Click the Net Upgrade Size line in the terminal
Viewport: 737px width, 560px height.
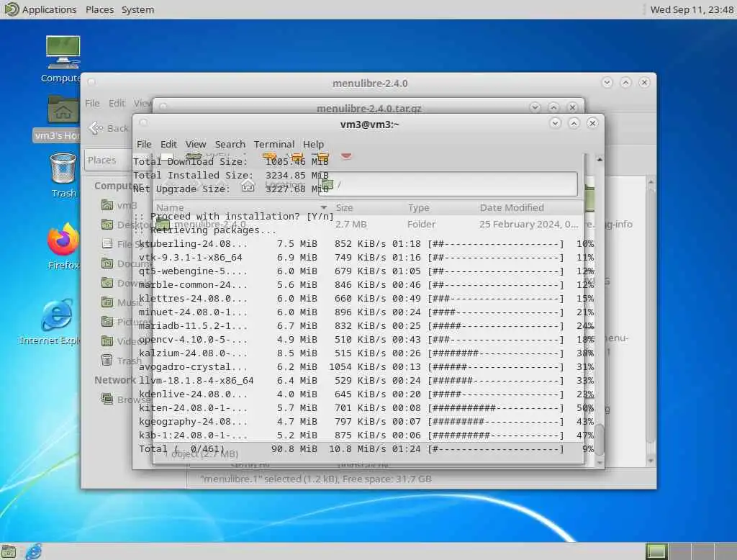231,189
